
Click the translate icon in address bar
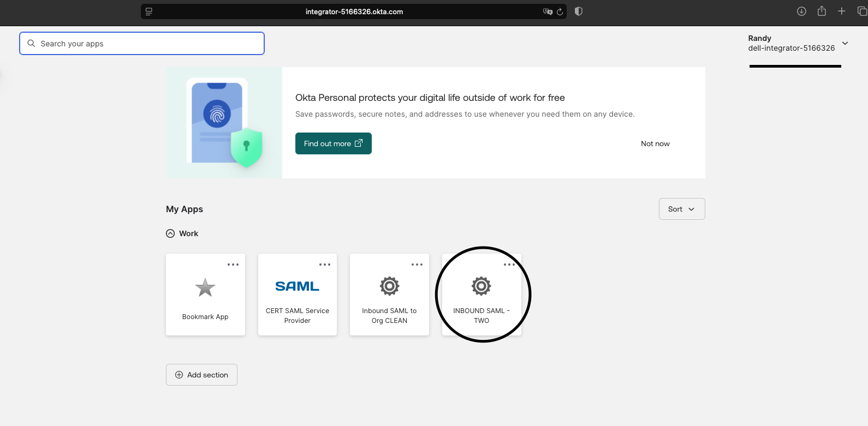click(548, 11)
